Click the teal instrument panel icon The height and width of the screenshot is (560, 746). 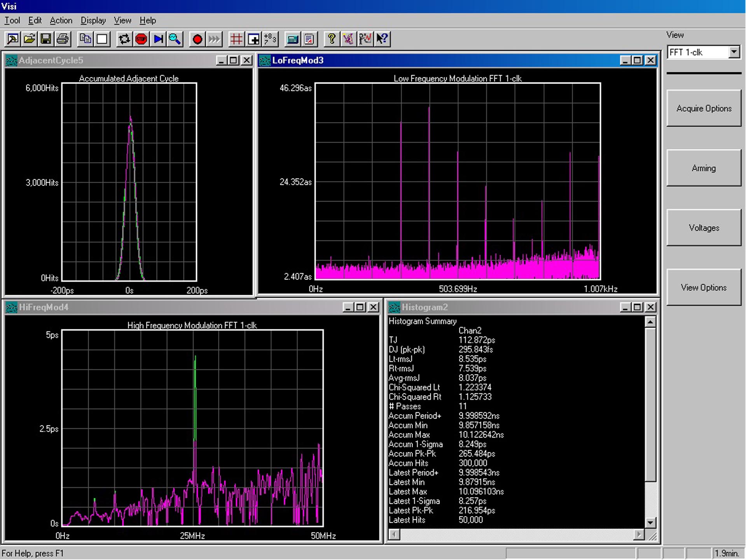click(x=292, y=39)
